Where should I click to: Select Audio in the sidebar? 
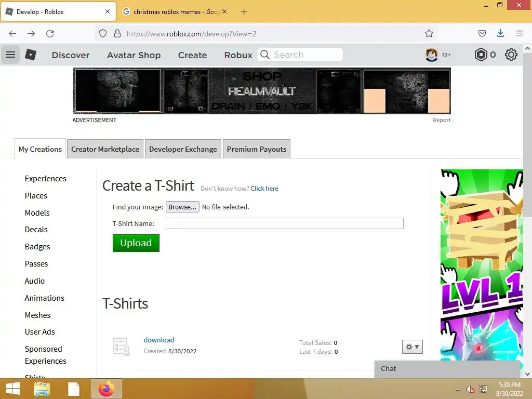pyautogui.click(x=35, y=281)
